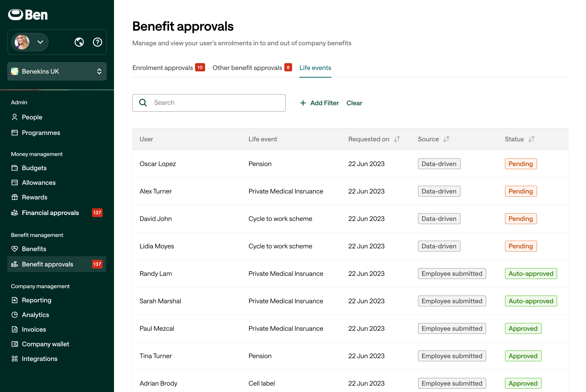The width and height of the screenshot is (586, 392).
Task: Click the search magnifier icon
Action: (x=143, y=103)
